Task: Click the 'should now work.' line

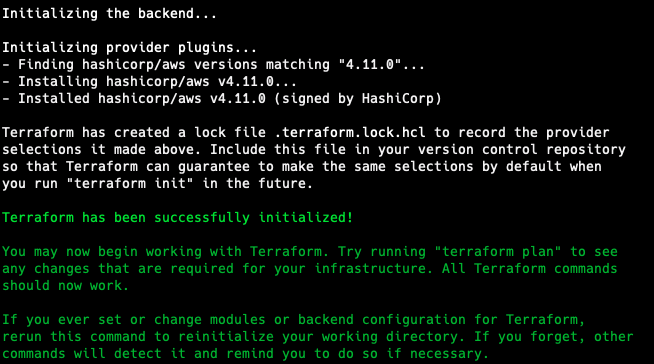Action: pyautogui.click(x=65, y=286)
